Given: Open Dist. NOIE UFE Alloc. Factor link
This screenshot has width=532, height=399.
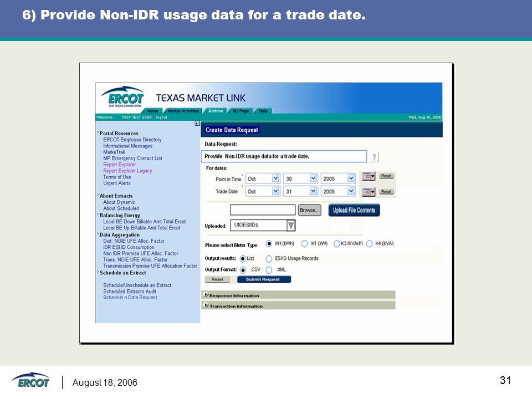Looking at the screenshot, I should [134, 241].
